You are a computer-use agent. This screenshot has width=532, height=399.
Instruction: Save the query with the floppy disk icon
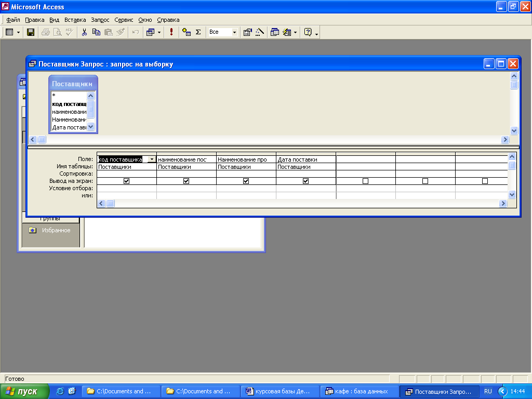click(x=31, y=32)
